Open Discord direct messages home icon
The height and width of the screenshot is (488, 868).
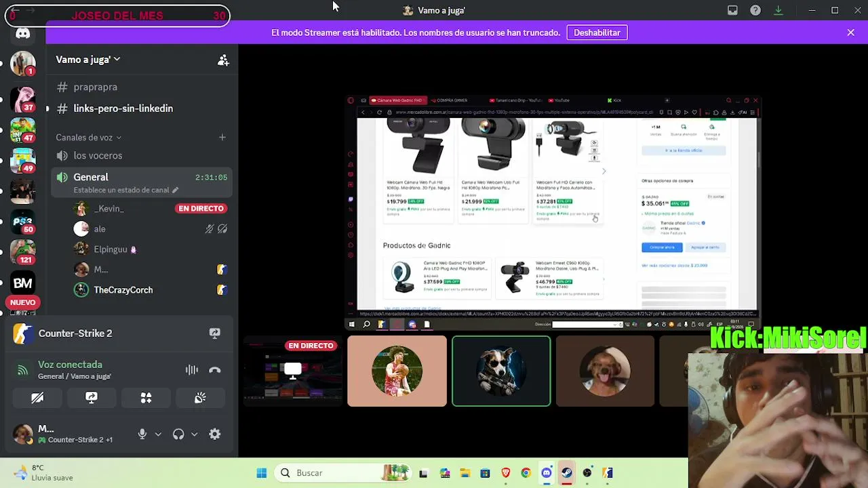click(23, 33)
